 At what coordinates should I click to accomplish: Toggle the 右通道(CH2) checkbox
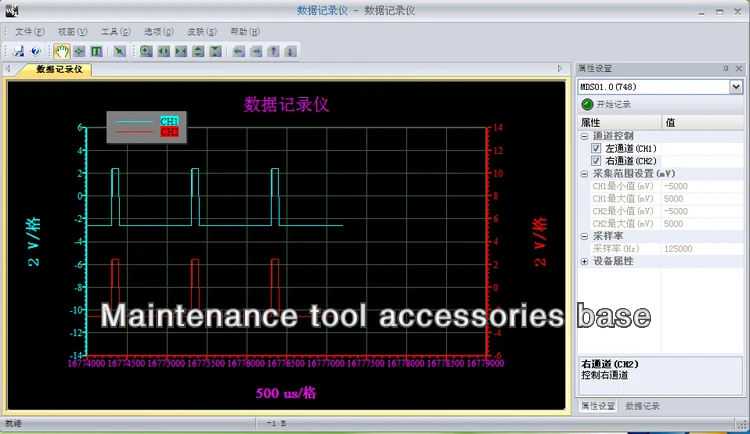pos(596,161)
